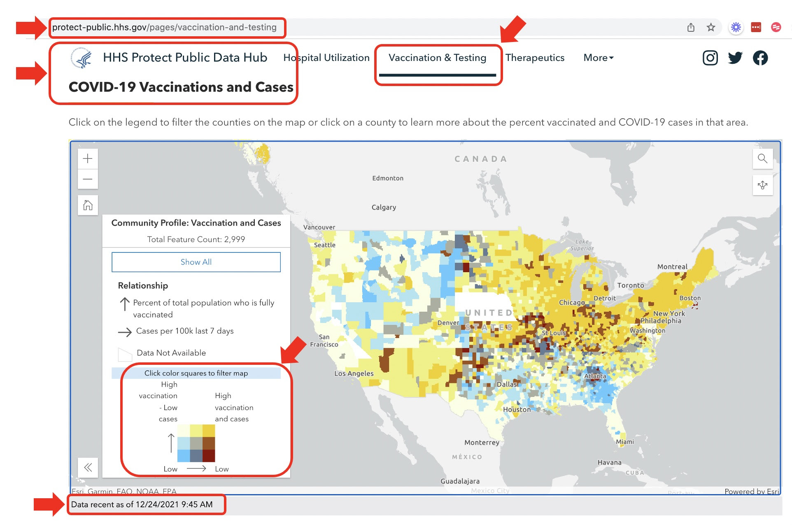Click Denver label on the map

448,323
